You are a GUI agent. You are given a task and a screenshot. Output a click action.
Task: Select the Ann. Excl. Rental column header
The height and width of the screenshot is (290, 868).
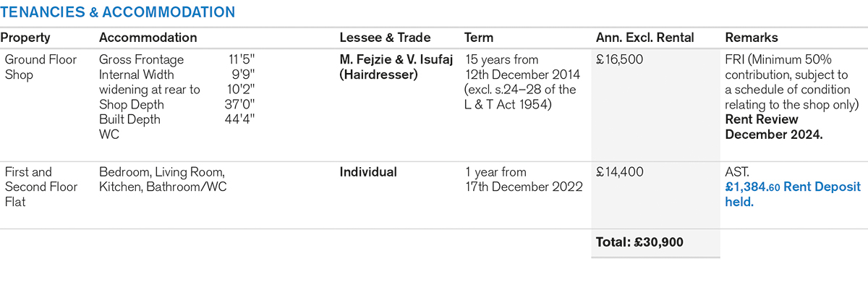click(644, 38)
